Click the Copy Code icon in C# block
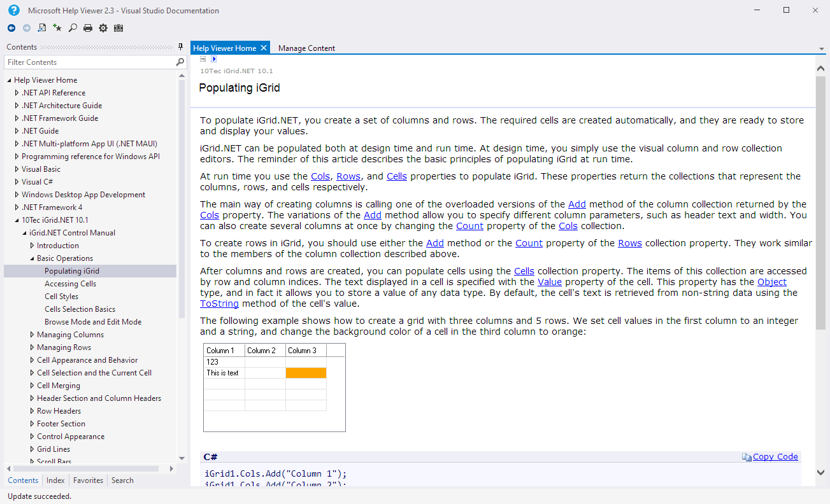Screen dimensions: 830x504 click(x=747, y=457)
